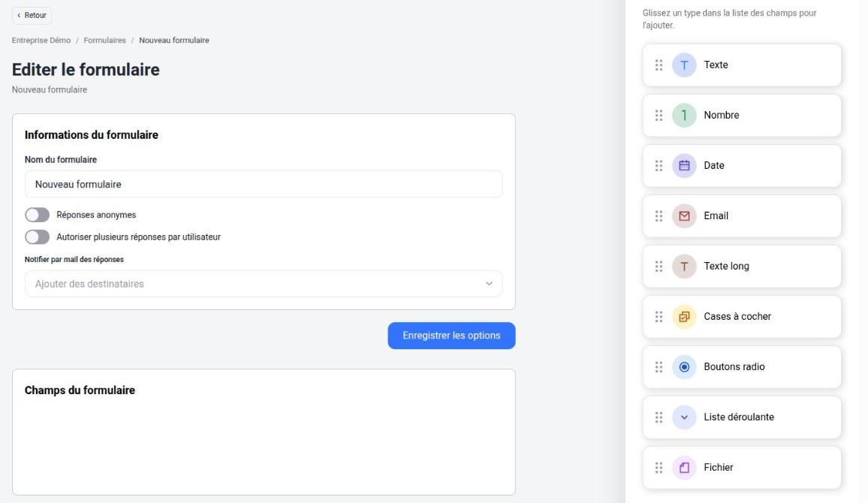Click the Date calendar icon
Screen dimensions: 868x503
point(684,166)
